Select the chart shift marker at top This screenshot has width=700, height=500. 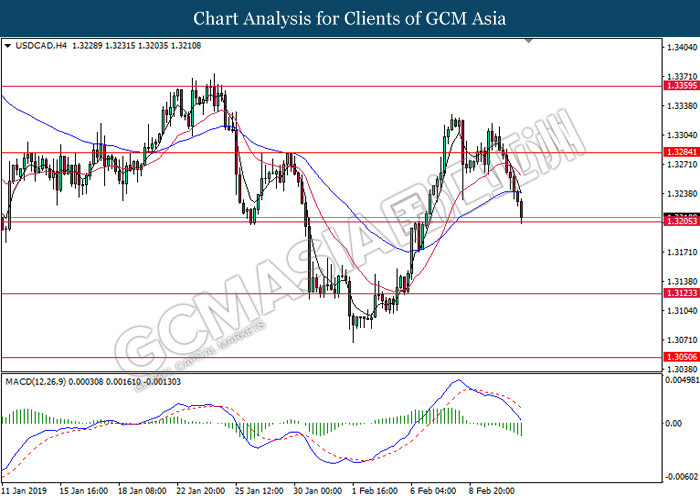click(x=529, y=41)
